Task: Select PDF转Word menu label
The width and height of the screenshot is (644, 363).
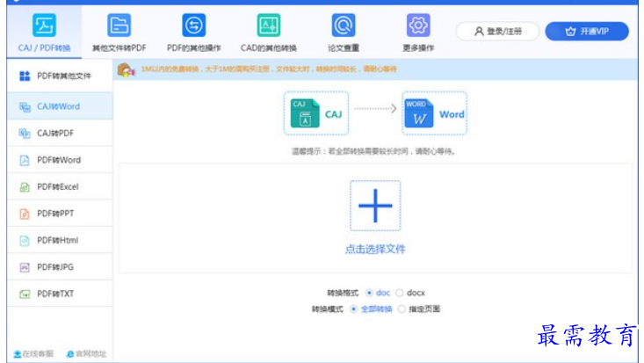Action: coord(59,160)
